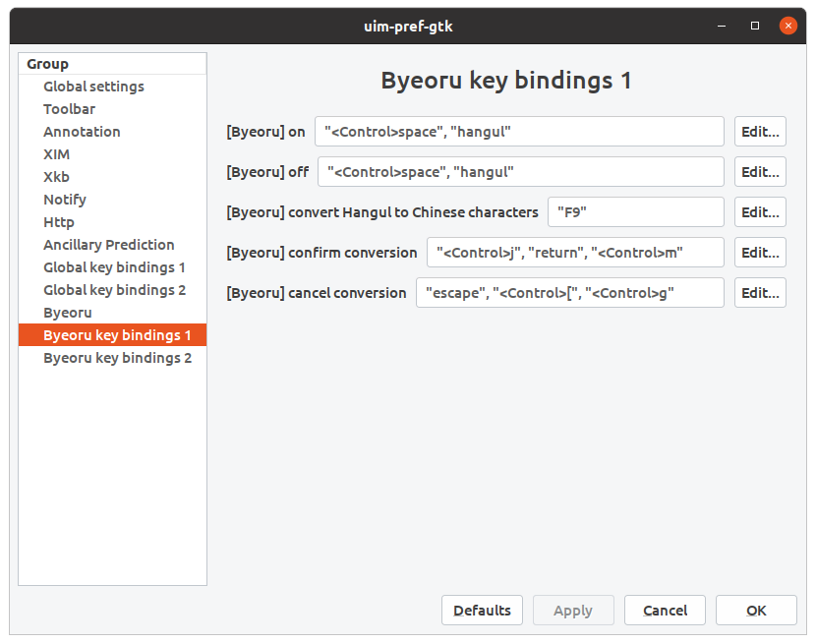Focus the confirm conversion binding field

coord(575,253)
